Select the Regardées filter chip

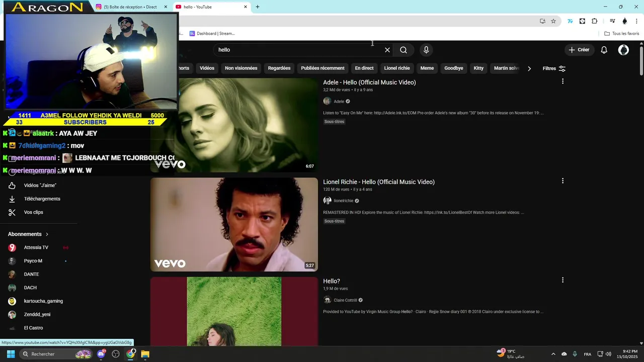pyautogui.click(x=279, y=68)
